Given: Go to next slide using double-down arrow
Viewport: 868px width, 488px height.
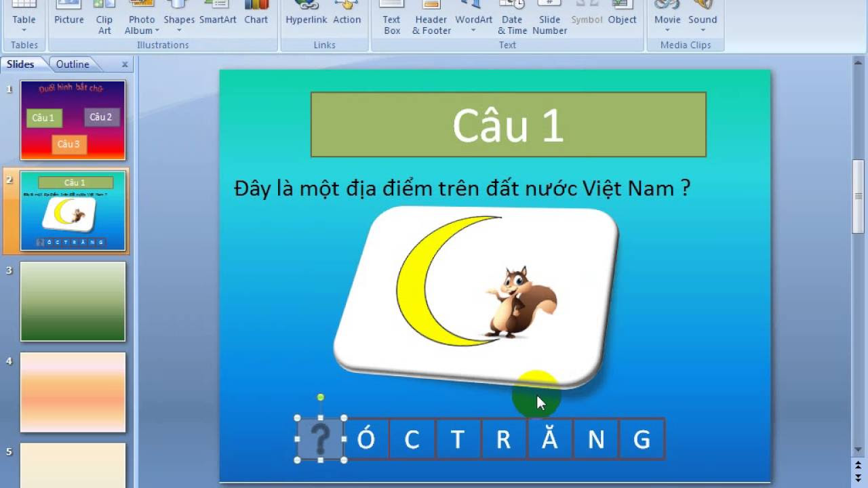Looking at the screenshot, I should coord(859,479).
